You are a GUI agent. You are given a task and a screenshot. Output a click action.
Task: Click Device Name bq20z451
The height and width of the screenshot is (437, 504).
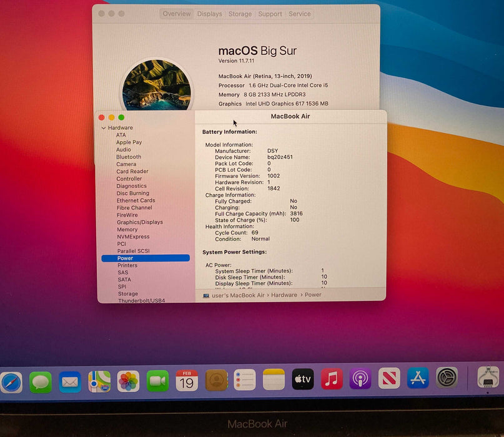coord(280,157)
